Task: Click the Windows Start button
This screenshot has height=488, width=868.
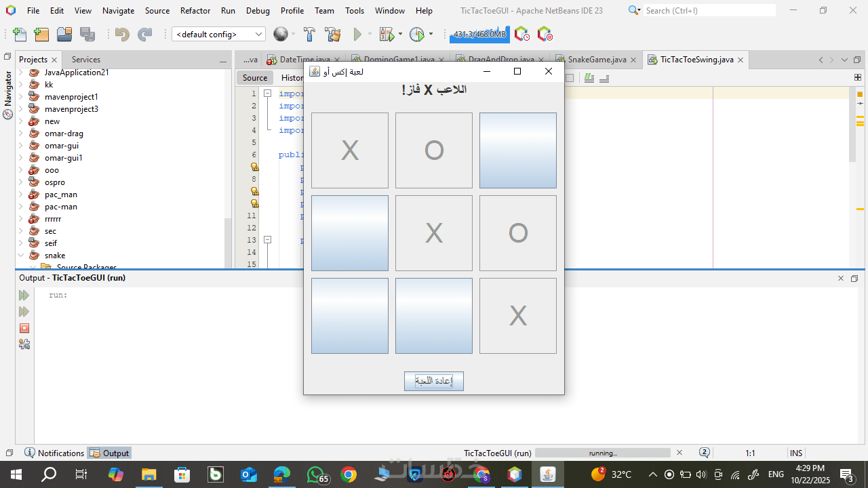Action: [x=16, y=474]
